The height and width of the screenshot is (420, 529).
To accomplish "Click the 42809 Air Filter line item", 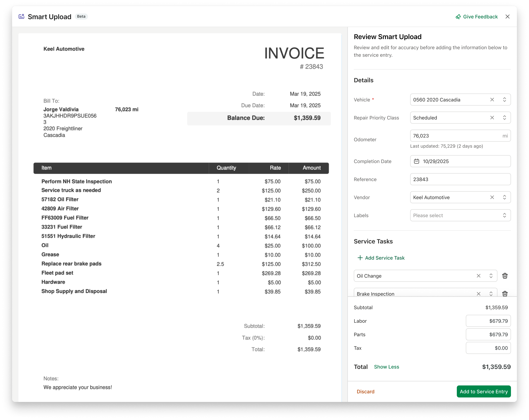I will [x=60, y=209].
